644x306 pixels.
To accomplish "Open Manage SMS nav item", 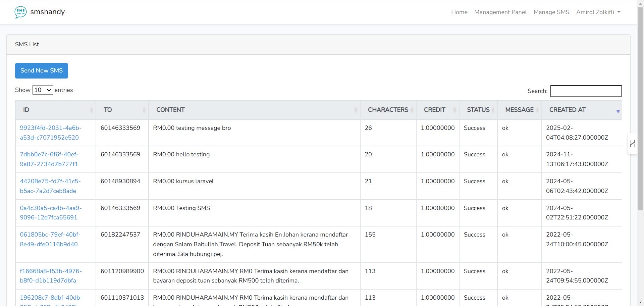I will [x=551, y=12].
